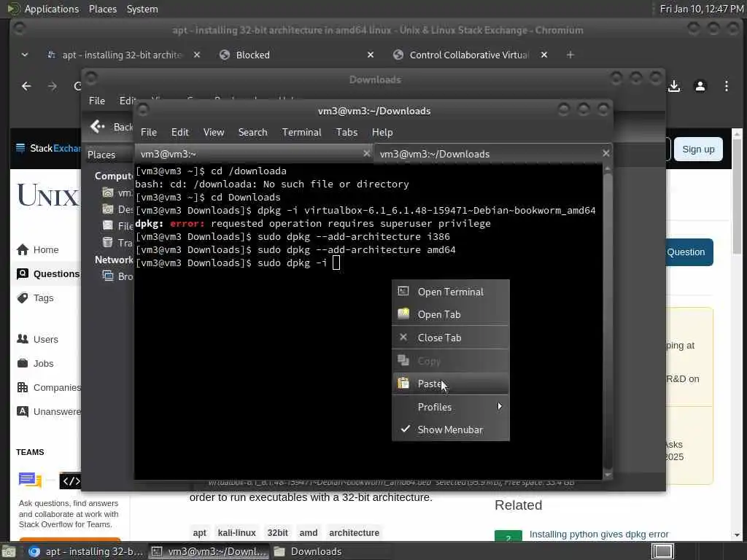Expand the Profiles submenu arrow
747x560 pixels.
click(x=499, y=407)
